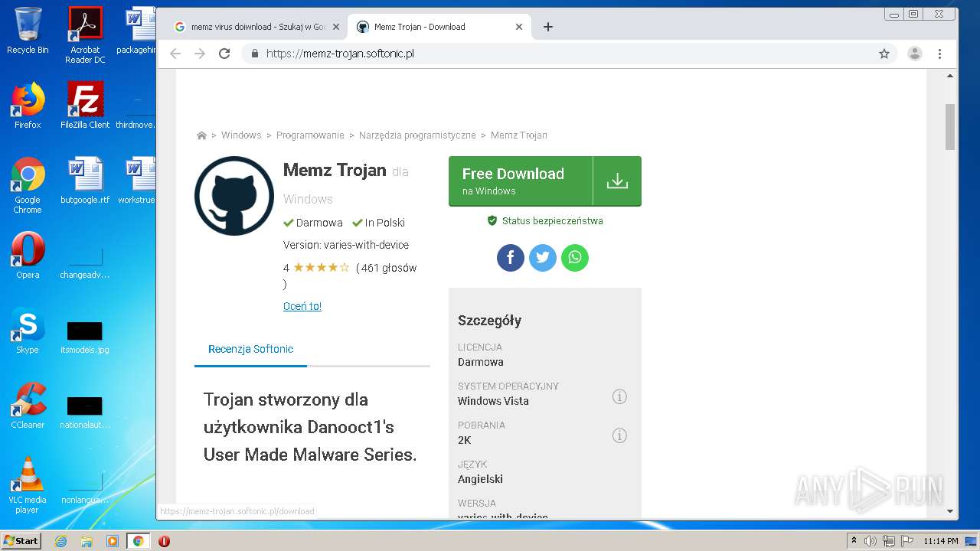This screenshot has width=980, height=551.
Task: Open Google Chrome desktop shortcut
Action: (x=28, y=185)
